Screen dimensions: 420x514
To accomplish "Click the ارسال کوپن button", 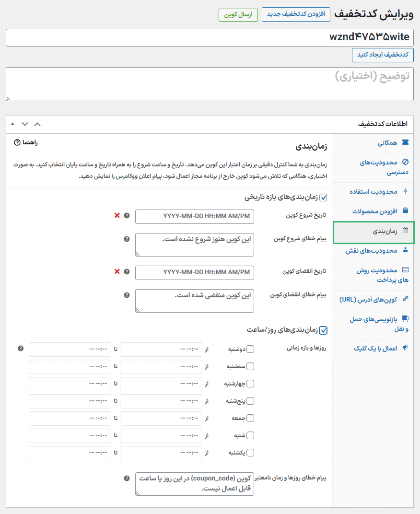I will point(238,15).
